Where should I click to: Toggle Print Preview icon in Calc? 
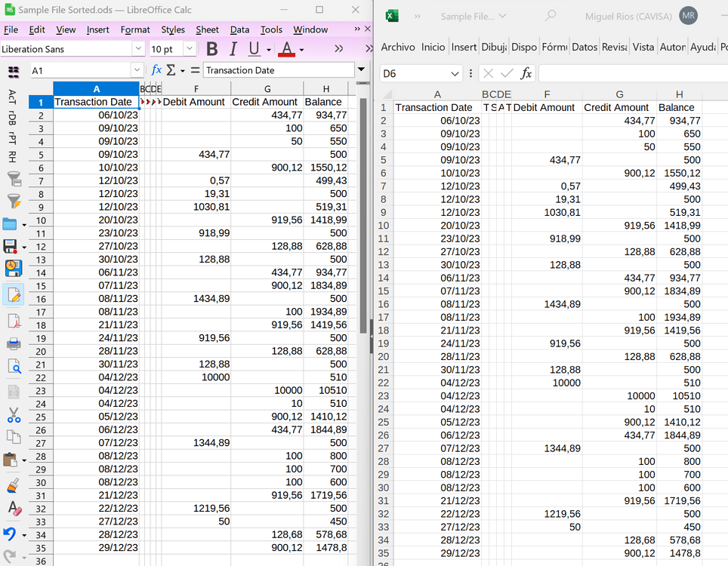[14, 367]
